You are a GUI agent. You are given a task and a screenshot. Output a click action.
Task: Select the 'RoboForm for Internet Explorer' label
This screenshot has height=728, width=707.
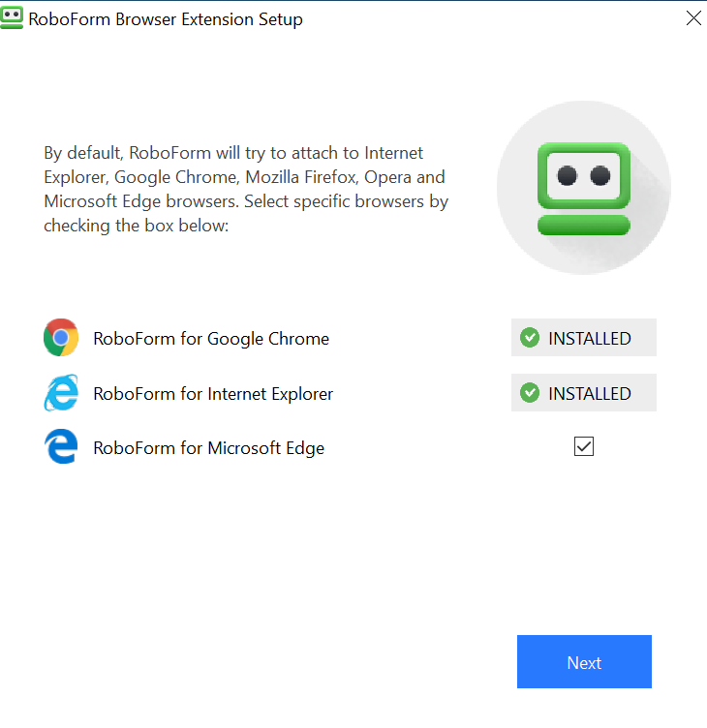(x=213, y=394)
